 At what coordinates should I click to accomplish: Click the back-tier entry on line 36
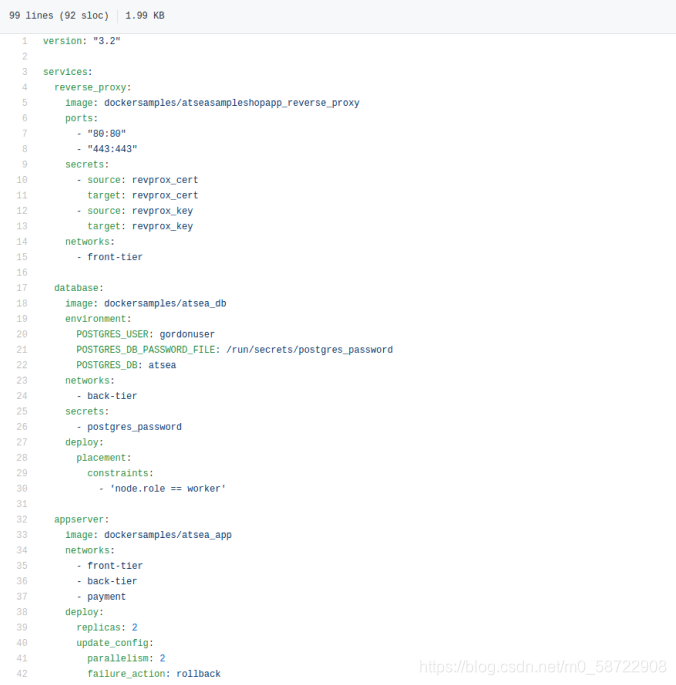coord(112,581)
